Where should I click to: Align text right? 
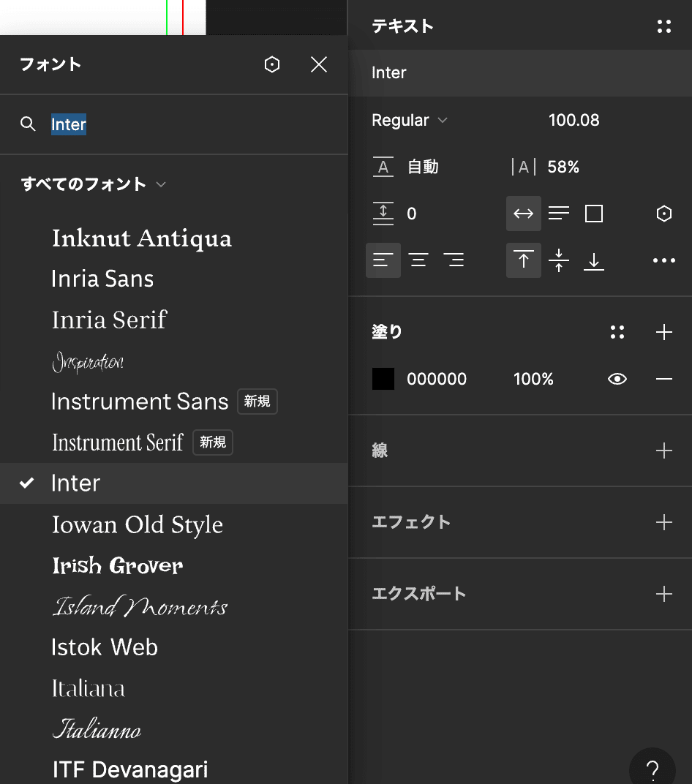point(454,260)
